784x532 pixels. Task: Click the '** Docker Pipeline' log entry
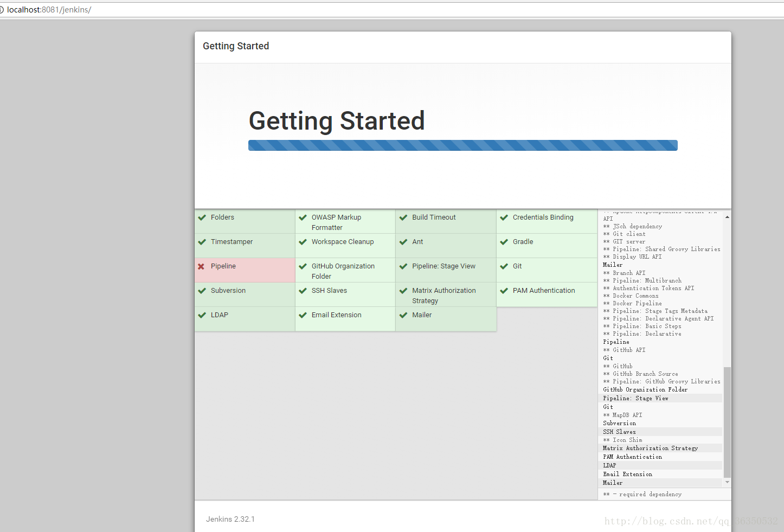click(x=633, y=304)
